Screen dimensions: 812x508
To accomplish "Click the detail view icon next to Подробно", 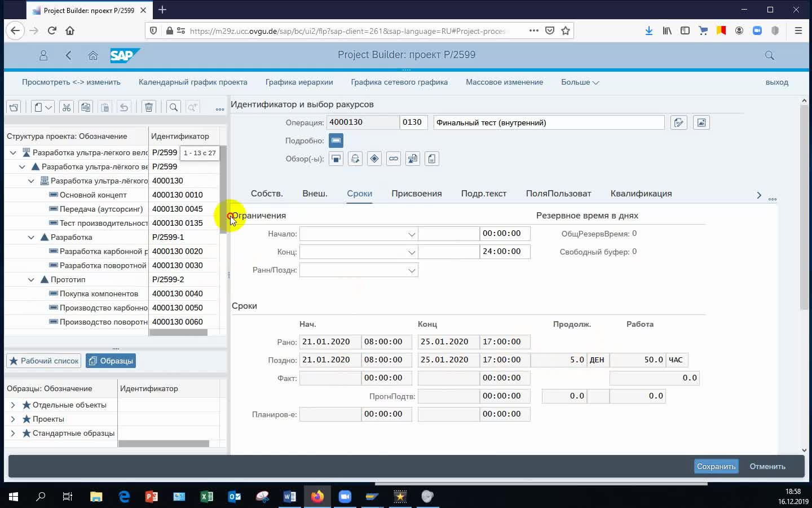I will pos(336,141).
